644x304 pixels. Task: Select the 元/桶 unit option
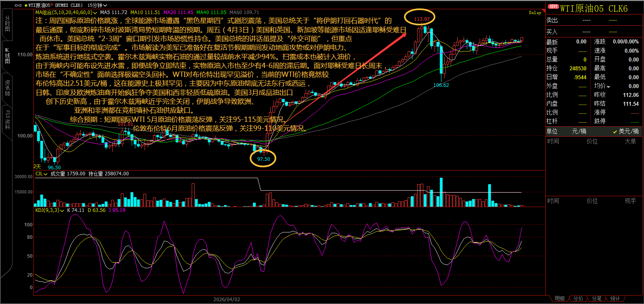coord(579,131)
